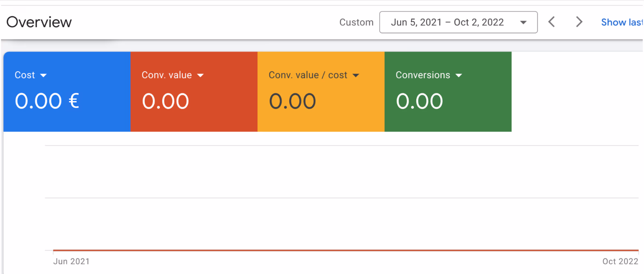Click arrow beside Conv. value label
This screenshot has width=644, height=274.
(x=200, y=75)
